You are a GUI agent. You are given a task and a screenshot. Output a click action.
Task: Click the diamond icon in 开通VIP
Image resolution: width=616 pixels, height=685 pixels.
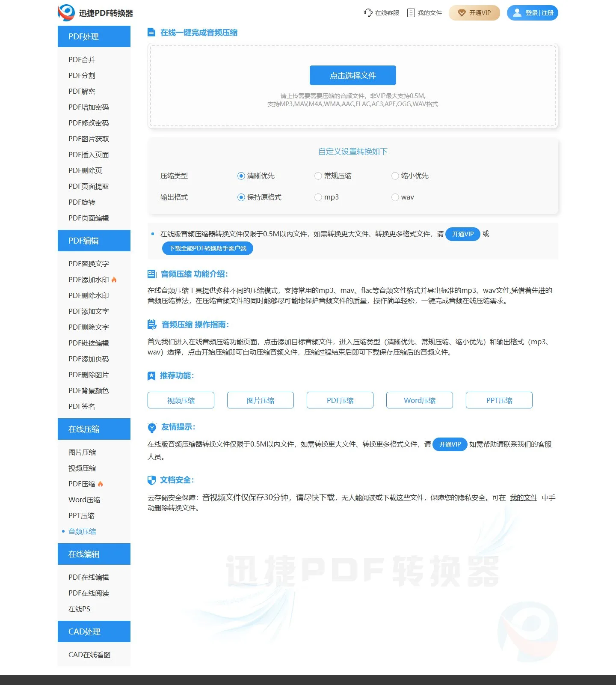pos(462,13)
